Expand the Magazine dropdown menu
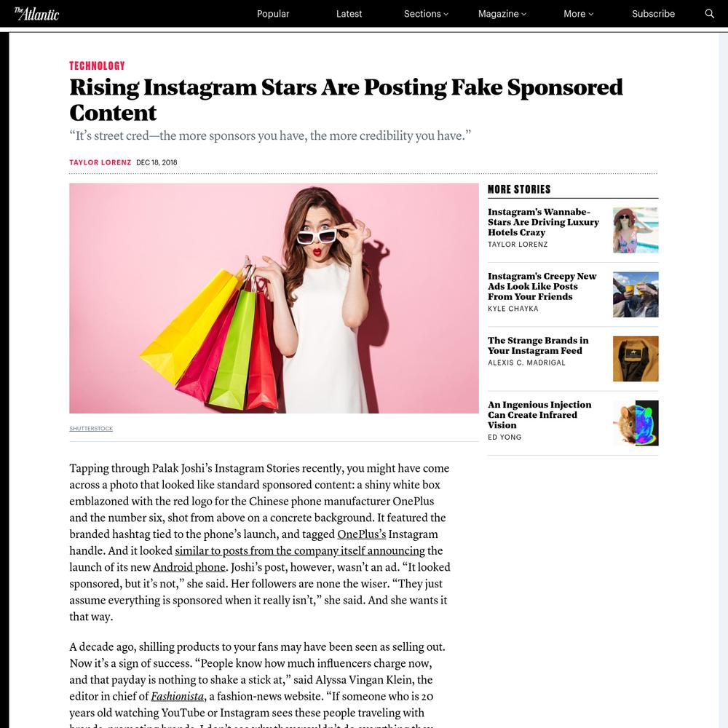Viewport: 728px width, 728px height. pyautogui.click(x=502, y=14)
